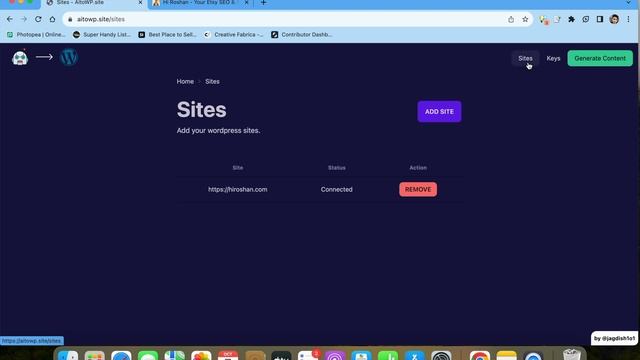Viewport: 640px width, 360px height.
Task: Bookmark this page with the star icon
Action: point(525,19)
